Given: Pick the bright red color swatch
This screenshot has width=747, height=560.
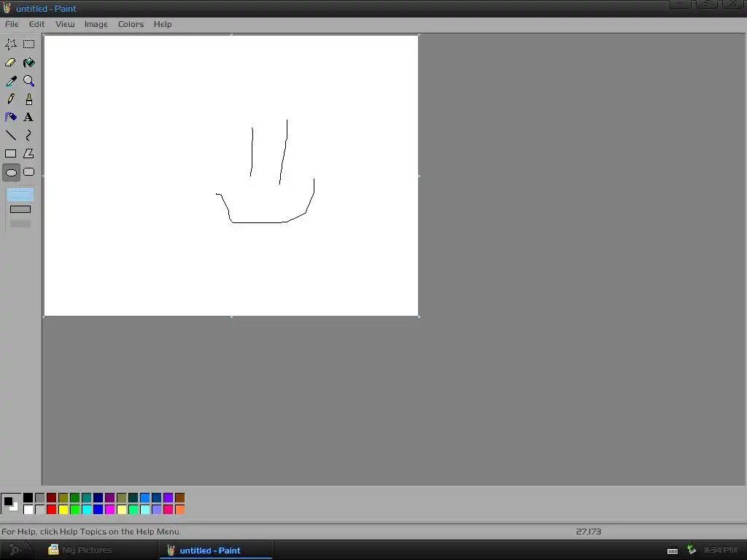Looking at the screenshot, I should click(52, 510).
